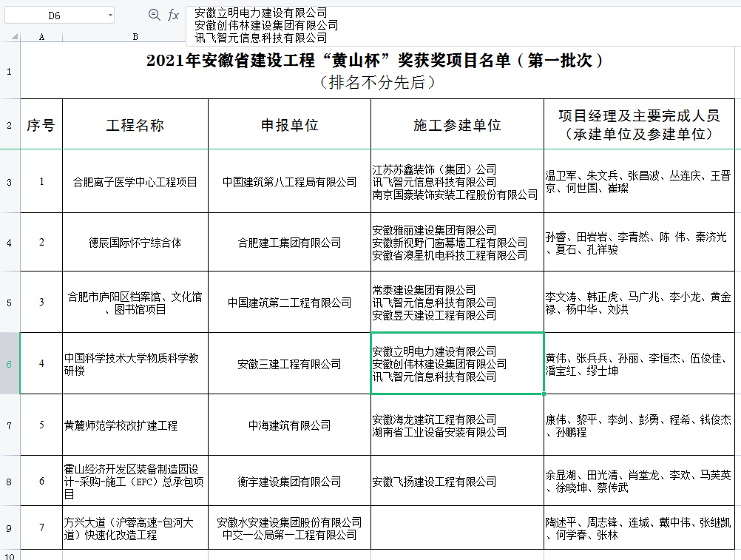Click the Name Box showing D6
Screen dimensions: 741x560
coord(55,15)
